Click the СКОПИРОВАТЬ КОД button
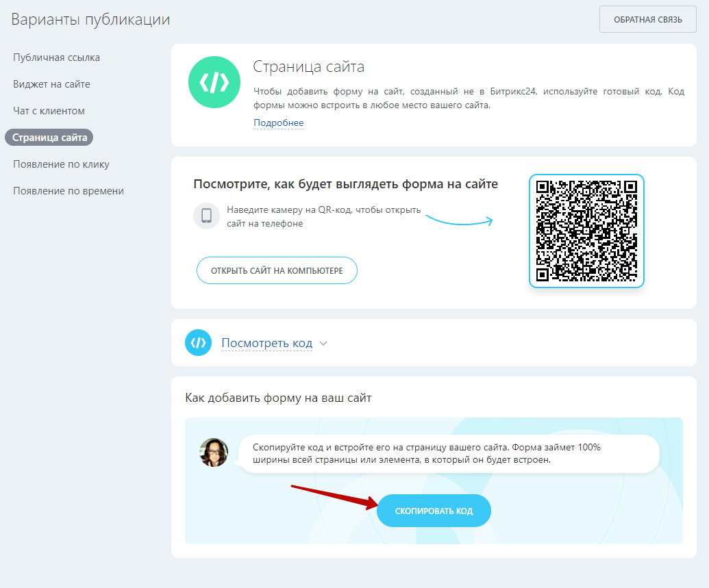 click(434, 511)
